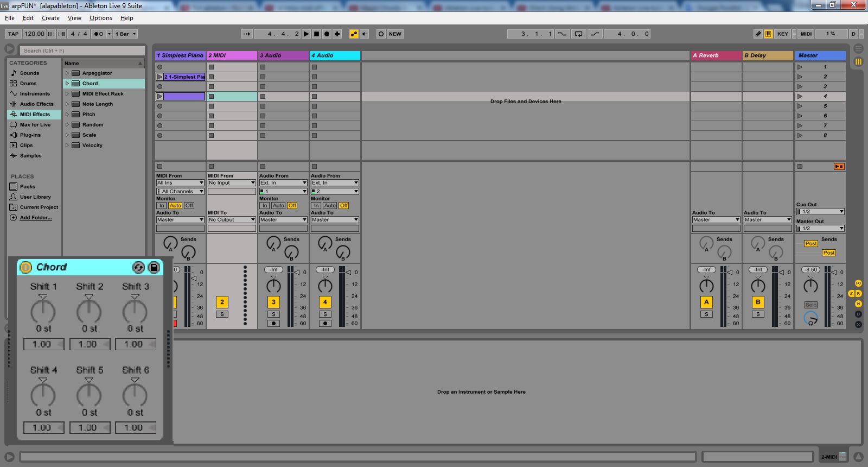Toggle the Punch-In switch

click(562, 34)
